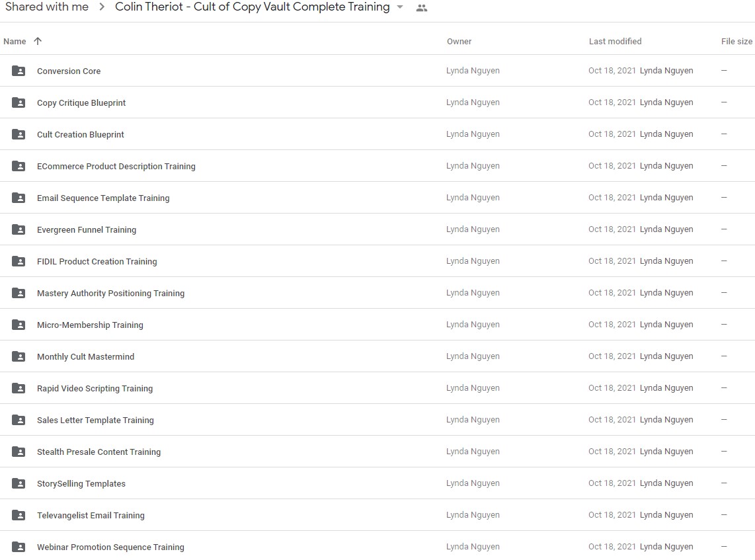
Task: Sort by Last modified column header
Action: pos(615,42)
